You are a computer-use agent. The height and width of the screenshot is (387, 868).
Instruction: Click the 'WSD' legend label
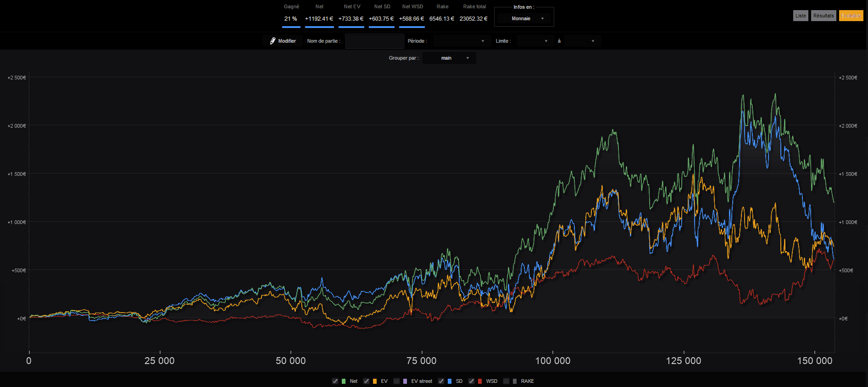tap(492, 381)
